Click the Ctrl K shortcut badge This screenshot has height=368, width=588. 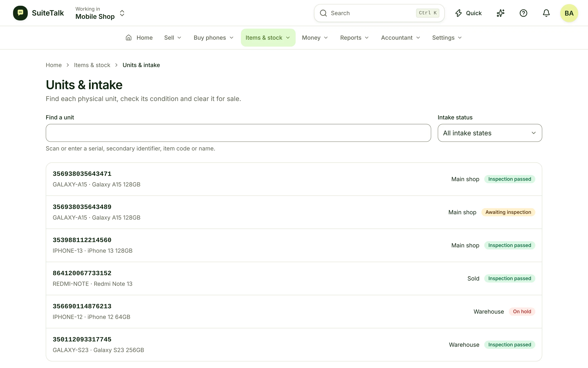[x=428, y=13]
